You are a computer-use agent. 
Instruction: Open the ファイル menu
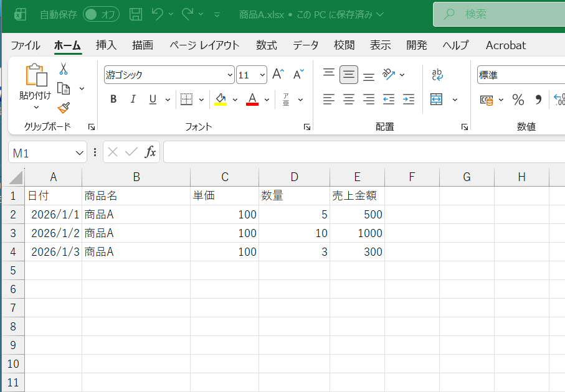pos(26,45)
